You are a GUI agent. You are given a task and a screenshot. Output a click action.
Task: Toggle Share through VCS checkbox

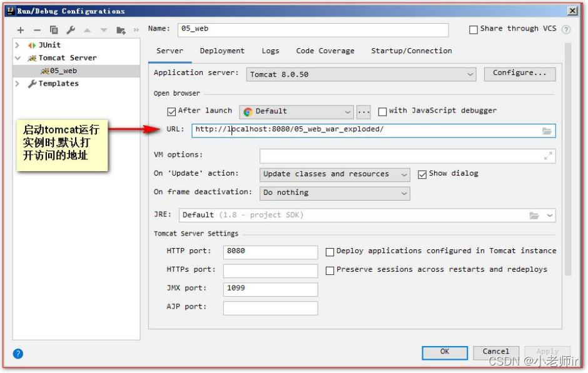(x=474, y=29)
